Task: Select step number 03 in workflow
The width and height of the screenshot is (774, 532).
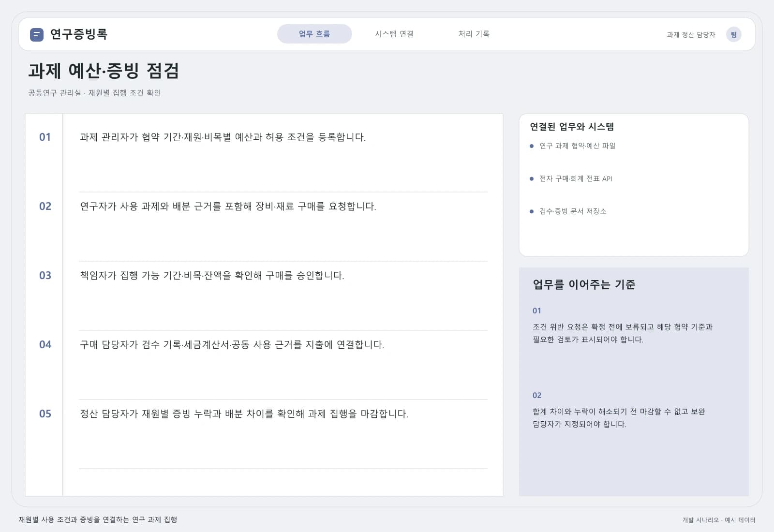Action: (45, 276)
